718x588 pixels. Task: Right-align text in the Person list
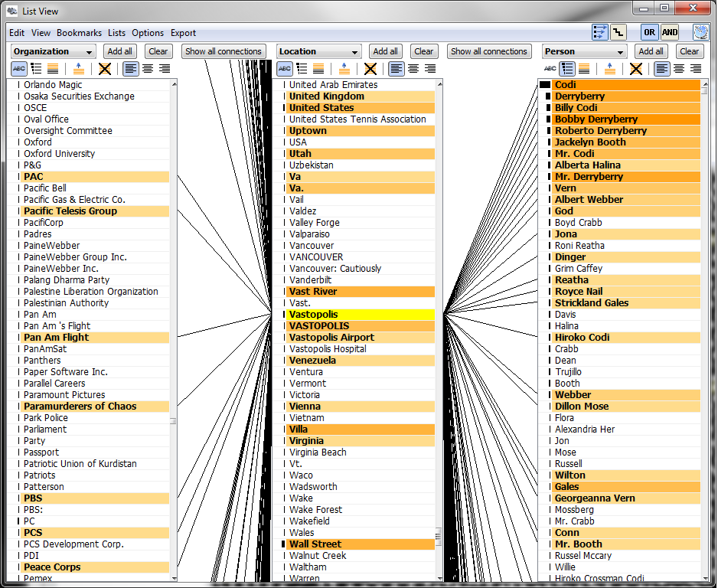point(695,69)
